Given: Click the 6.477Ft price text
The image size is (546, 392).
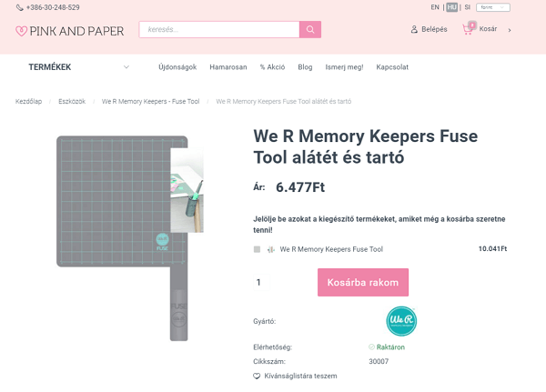Looking at the screenshot, I should point(300,187).
